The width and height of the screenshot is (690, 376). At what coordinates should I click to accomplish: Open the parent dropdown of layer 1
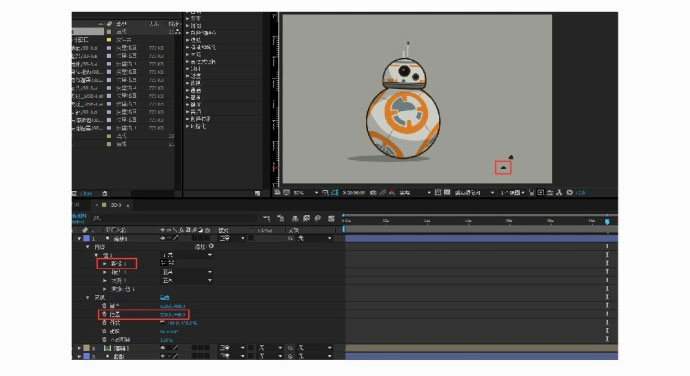tap(314, 238)
